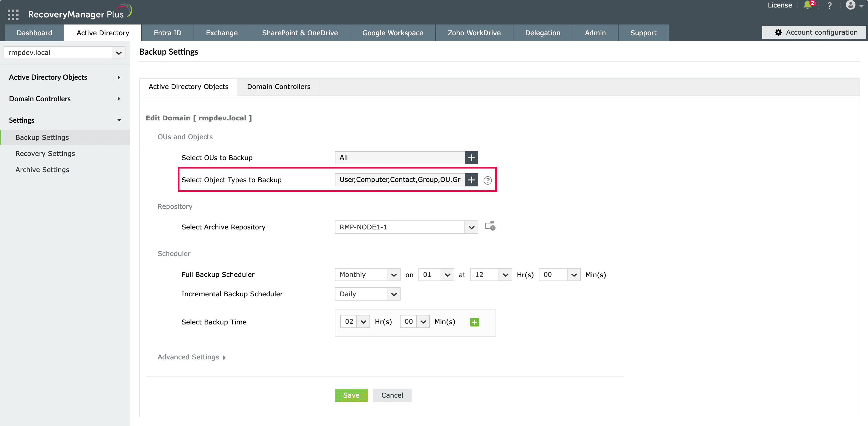
Task: Open the rmpdev.local domain dropdown
Action: pyautogui.click(x=118, y=53)
